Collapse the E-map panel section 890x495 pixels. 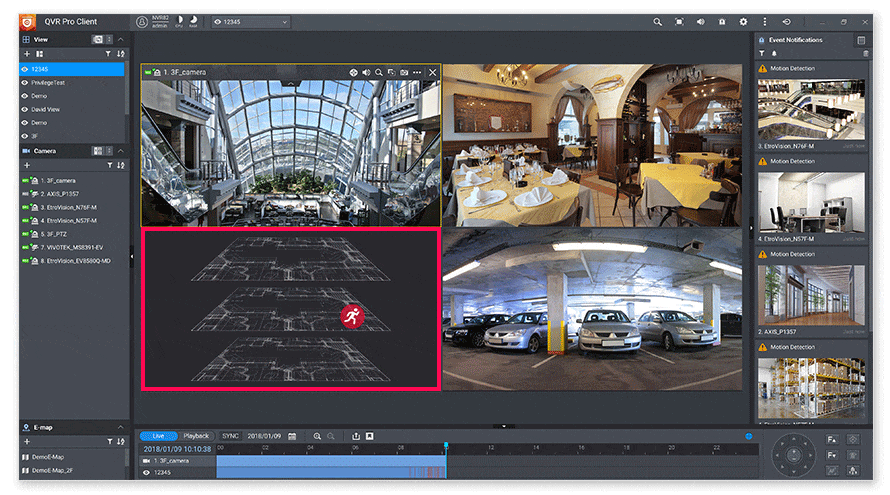122,427
